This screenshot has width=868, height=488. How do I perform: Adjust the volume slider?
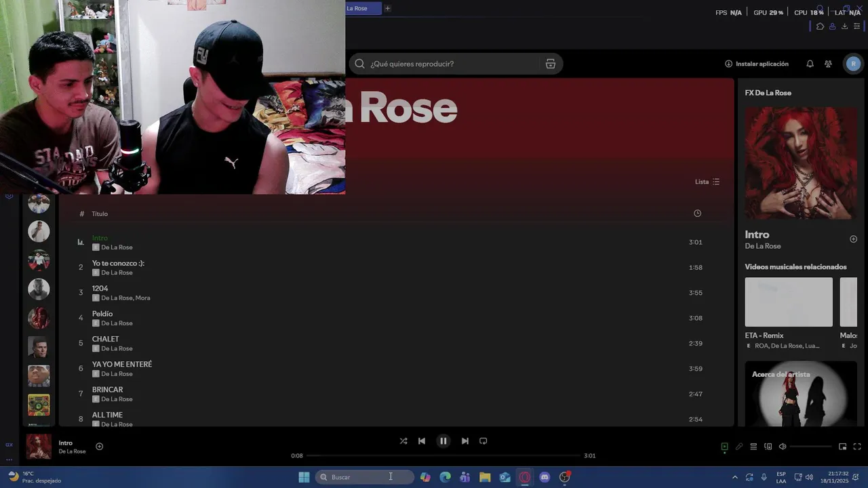811,447
